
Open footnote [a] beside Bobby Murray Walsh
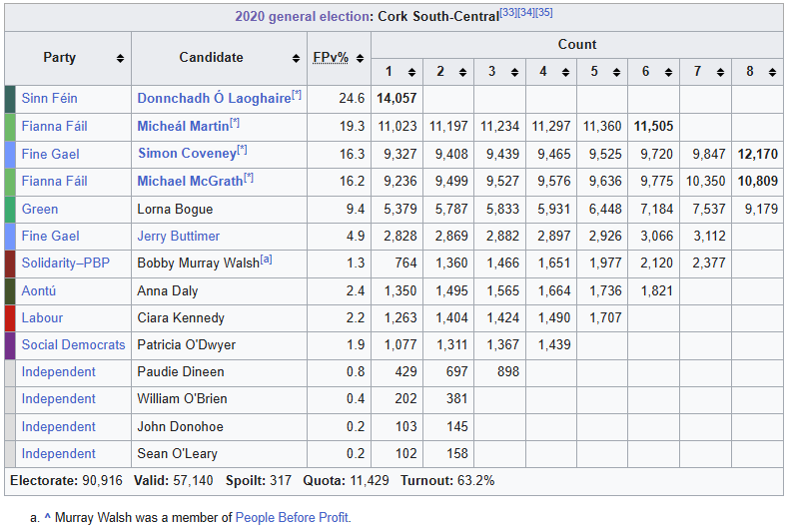(x=266, y=260)
